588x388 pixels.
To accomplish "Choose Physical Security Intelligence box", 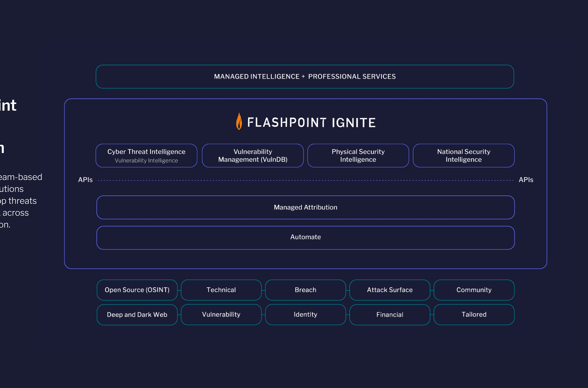I will (x=358, y=155).
